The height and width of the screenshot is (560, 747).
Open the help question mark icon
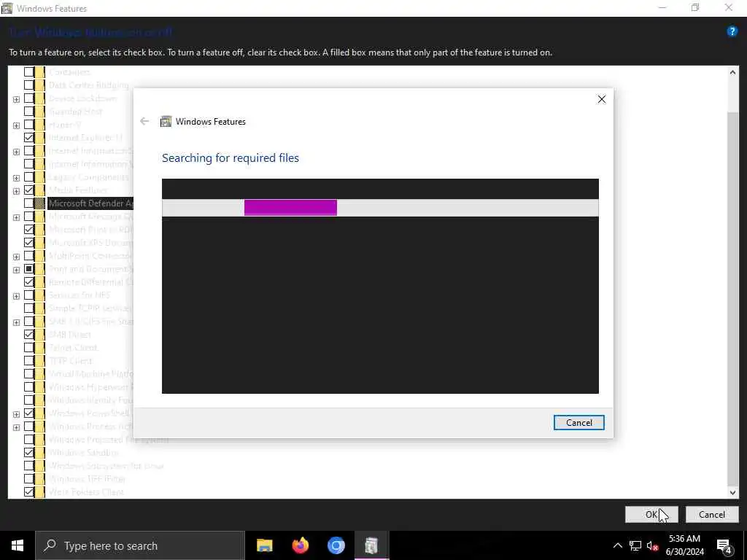[732, 31]
